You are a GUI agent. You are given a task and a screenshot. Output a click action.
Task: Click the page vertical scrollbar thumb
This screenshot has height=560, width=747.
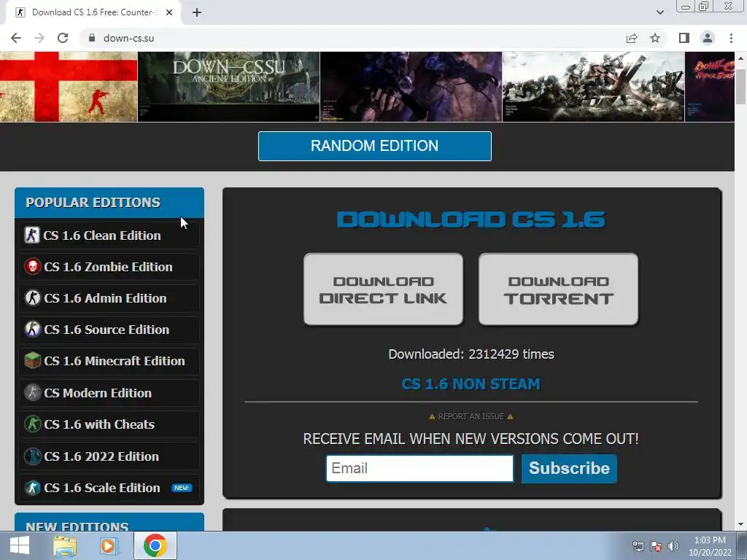pyautogui.click(x=740, y=86)
